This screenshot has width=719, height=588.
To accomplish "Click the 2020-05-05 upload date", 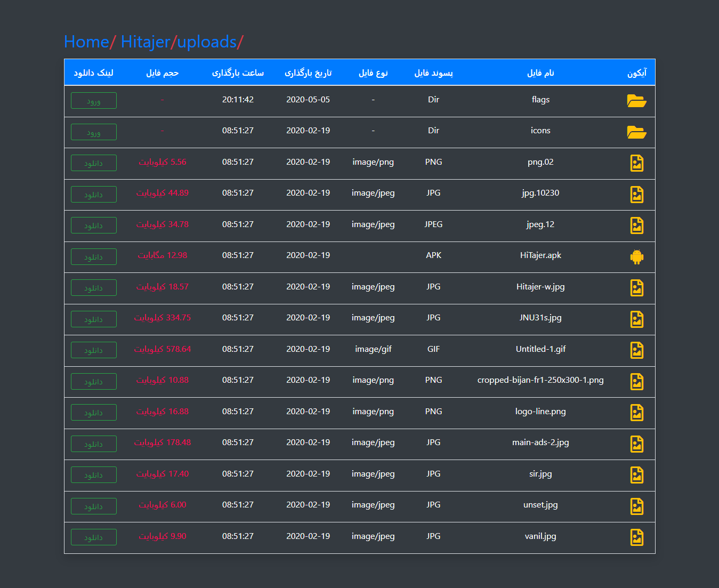I will click(308, 100).
